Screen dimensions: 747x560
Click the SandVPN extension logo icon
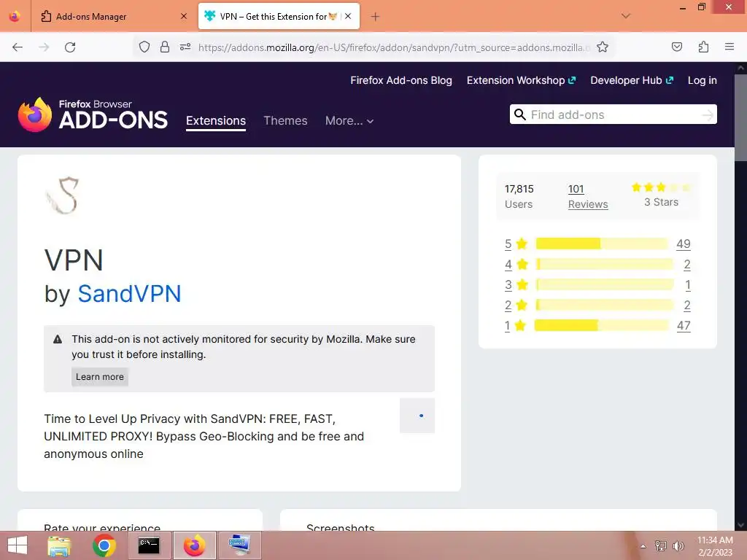pos(63,195)
